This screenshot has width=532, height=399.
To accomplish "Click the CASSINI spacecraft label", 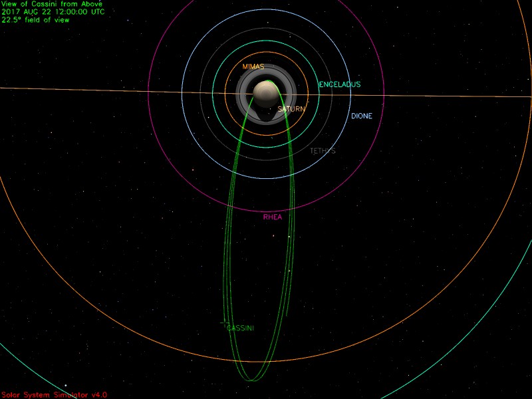I will click(240, 328).
